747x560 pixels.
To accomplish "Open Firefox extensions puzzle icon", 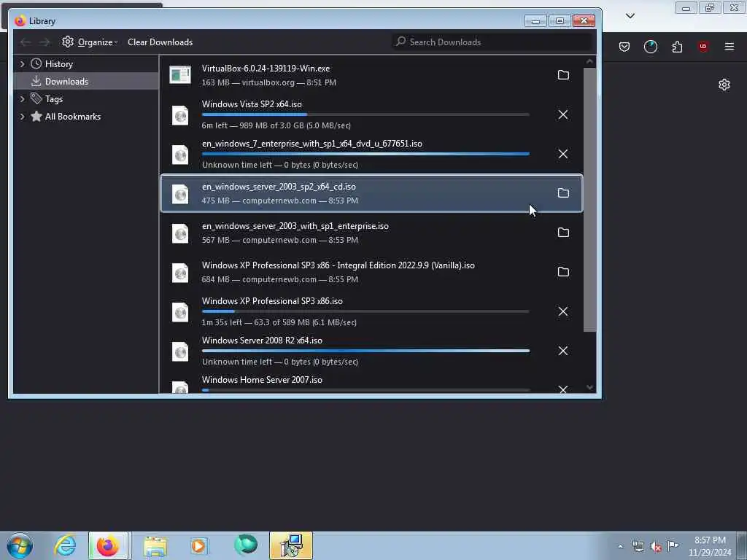I will (x=677, y=47).
